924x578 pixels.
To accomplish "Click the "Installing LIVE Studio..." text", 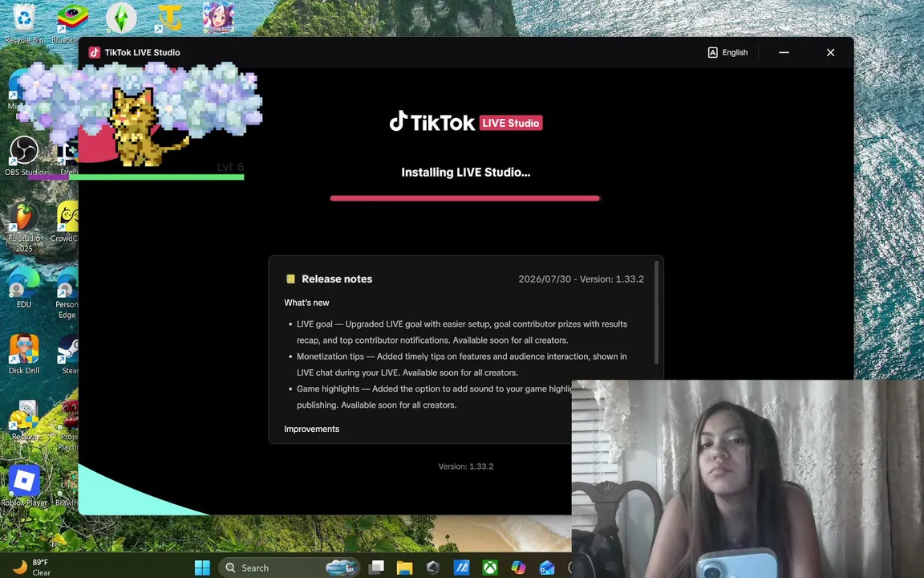I will (x=465, y=173).
